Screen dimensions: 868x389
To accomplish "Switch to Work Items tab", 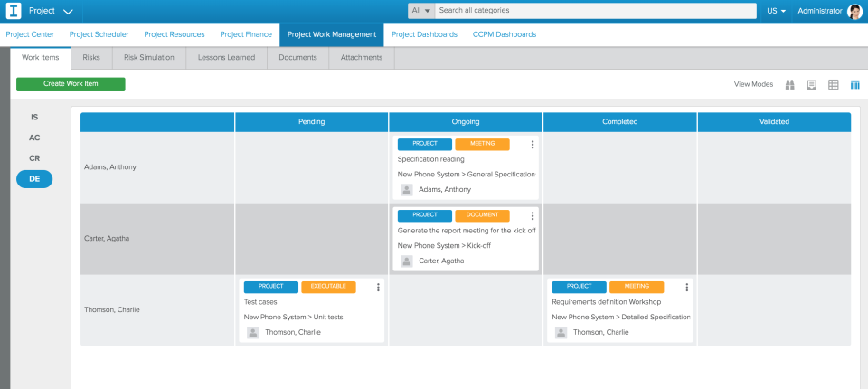I will tap(41, 58).
